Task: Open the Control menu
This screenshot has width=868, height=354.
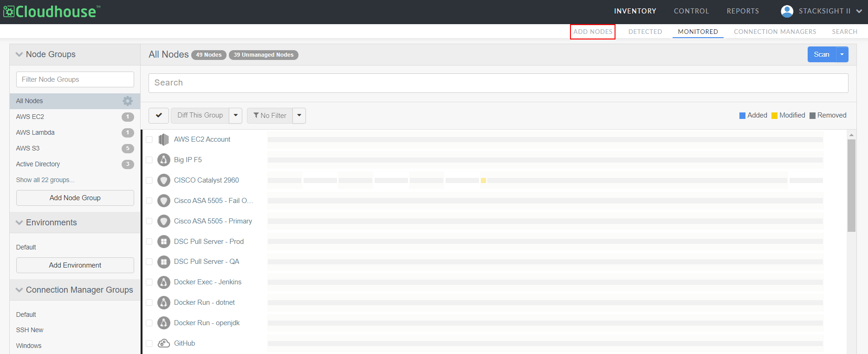Action: [691, 11]
